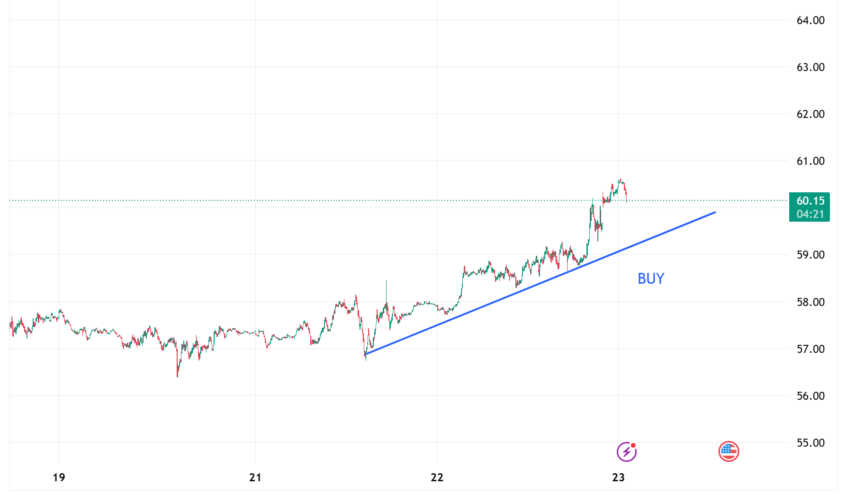Select the blue ascending trend line
The image size is (847, 504).
click(540, 283)
